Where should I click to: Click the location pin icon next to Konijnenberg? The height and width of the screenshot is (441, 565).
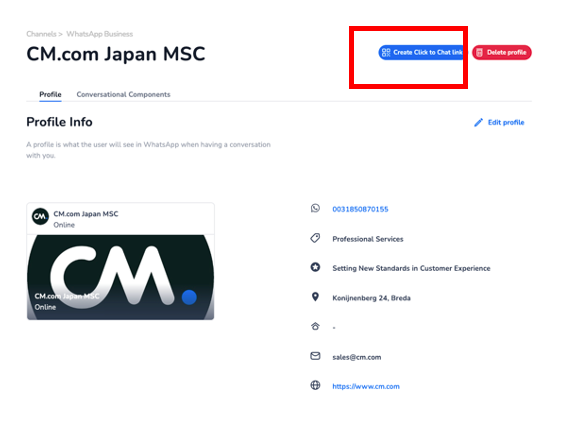pos(315,297)
